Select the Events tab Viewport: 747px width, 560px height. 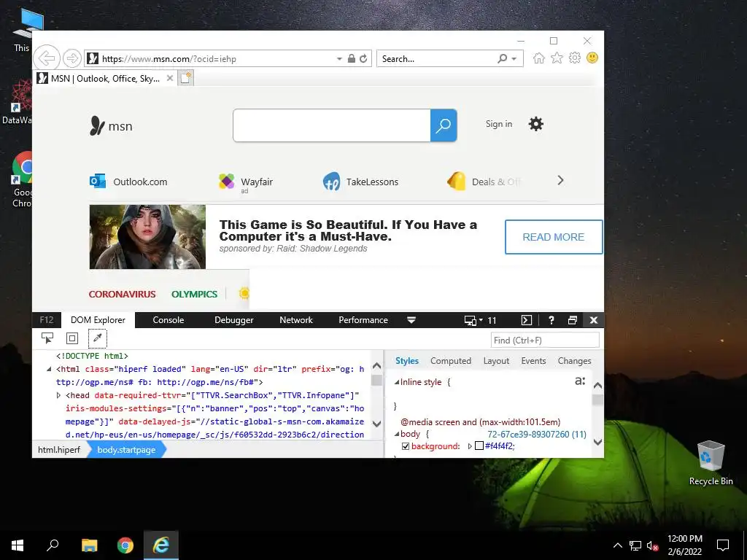click(533, 361)
